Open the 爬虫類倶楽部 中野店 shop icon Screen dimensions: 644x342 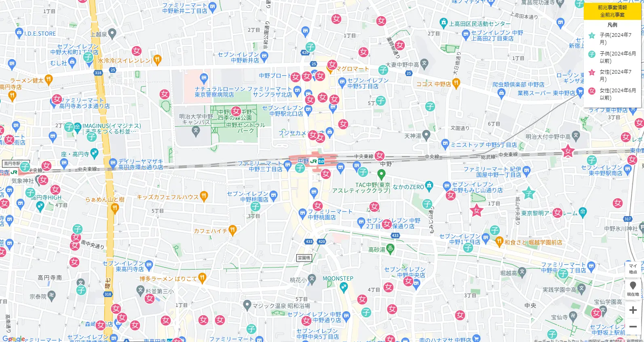click(x=502, y=93)
